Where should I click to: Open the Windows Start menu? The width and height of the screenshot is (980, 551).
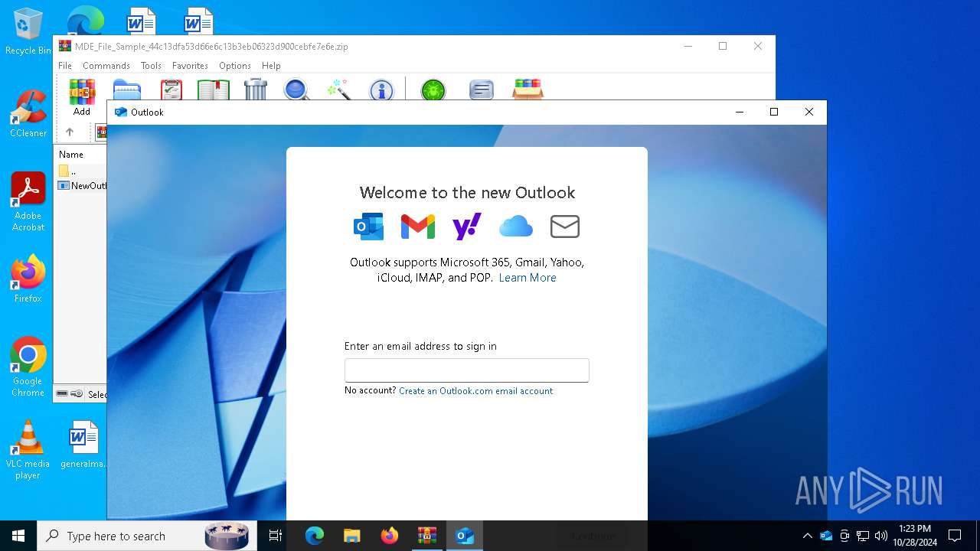point(18,536)
